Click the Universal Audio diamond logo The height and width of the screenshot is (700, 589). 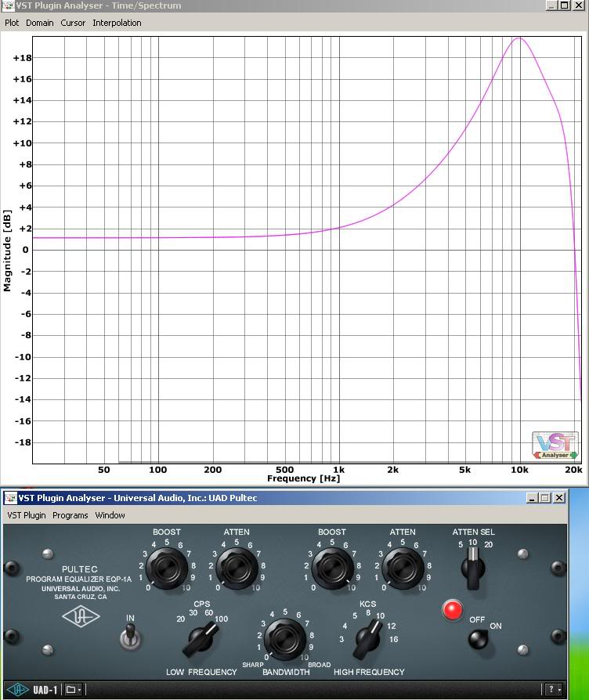pos(81,617)
